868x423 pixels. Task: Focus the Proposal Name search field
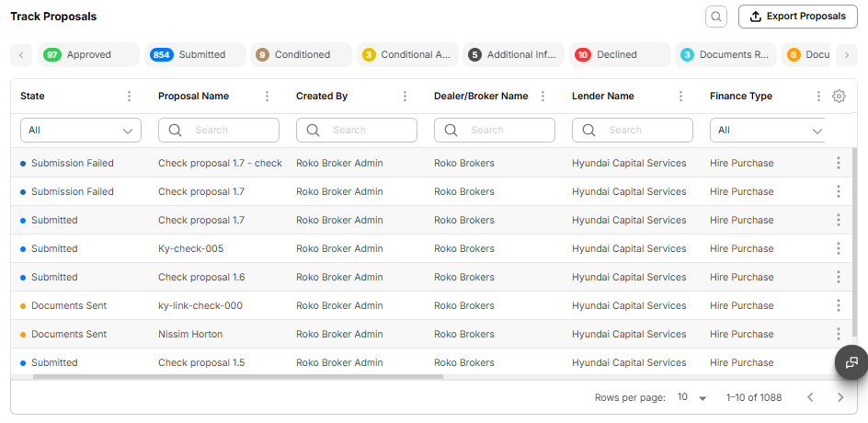219,130
